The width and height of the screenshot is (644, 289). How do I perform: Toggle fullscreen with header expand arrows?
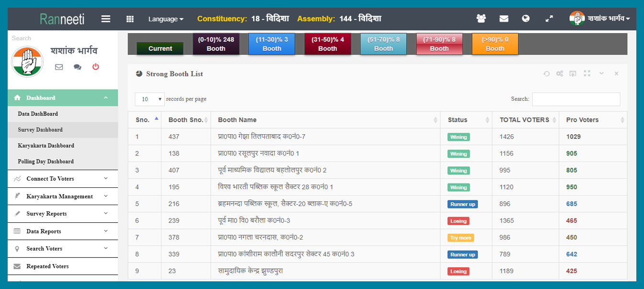point(549,19)
